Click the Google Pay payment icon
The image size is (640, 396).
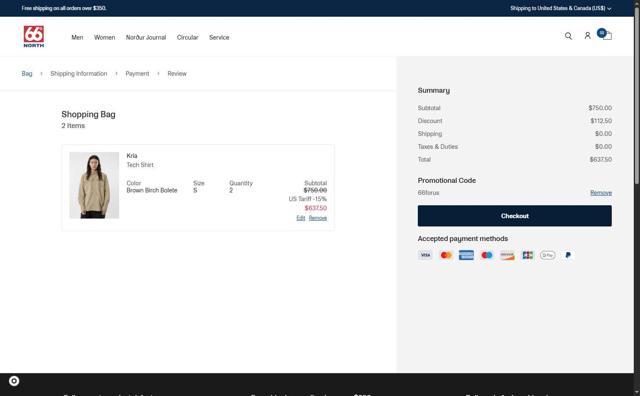pyautogui.click(x=548, y=255)
